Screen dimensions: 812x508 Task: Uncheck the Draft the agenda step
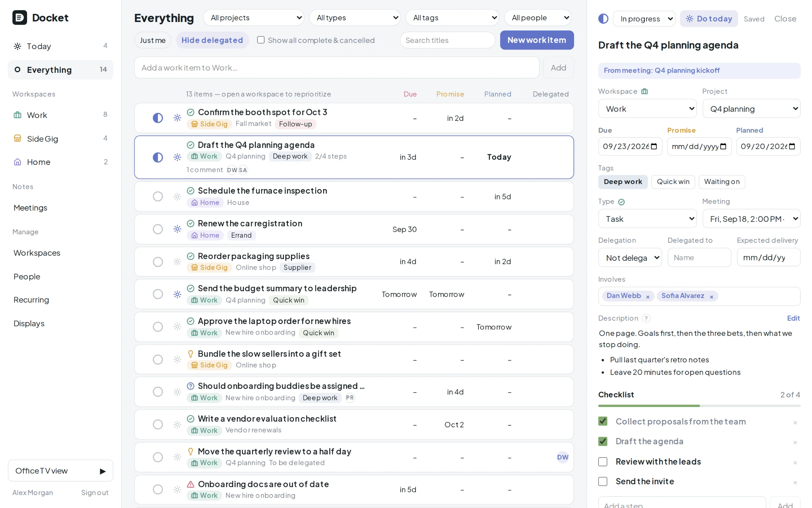click(x=603, y=441)
